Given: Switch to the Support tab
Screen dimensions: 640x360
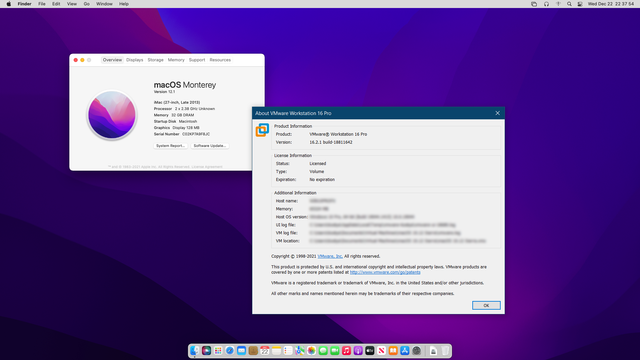Looking at the screenshot, I should point(197,60).
